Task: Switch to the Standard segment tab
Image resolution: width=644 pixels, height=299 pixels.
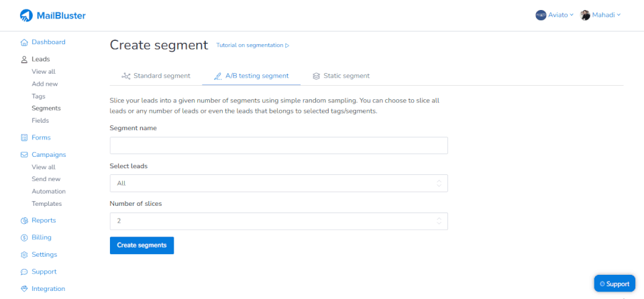Action: click(156, 76)
